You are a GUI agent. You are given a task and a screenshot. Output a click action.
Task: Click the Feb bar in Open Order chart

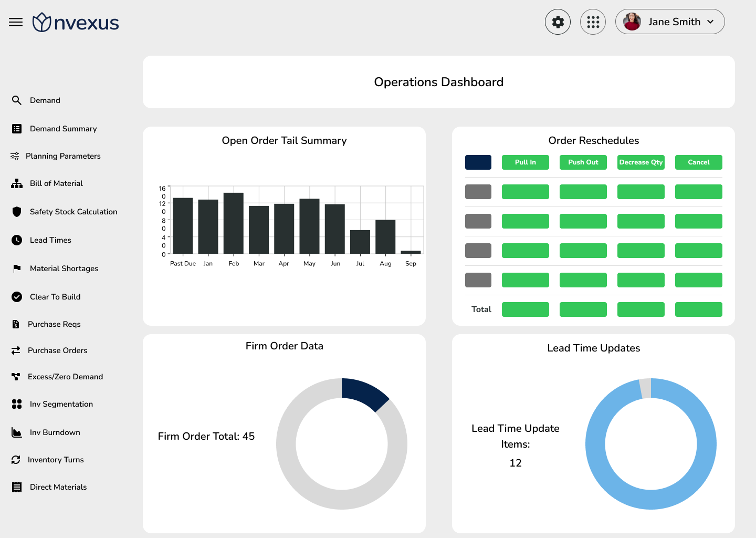coord(234,223)
